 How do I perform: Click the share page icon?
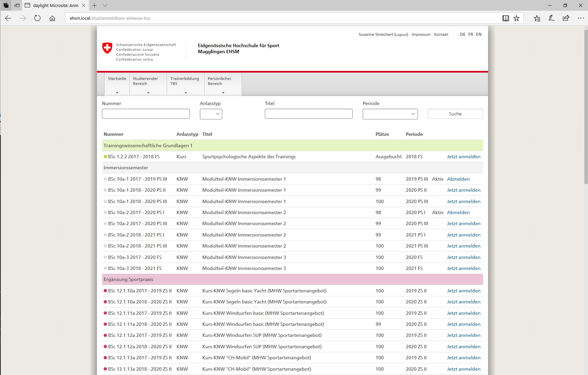coord(566,18)
